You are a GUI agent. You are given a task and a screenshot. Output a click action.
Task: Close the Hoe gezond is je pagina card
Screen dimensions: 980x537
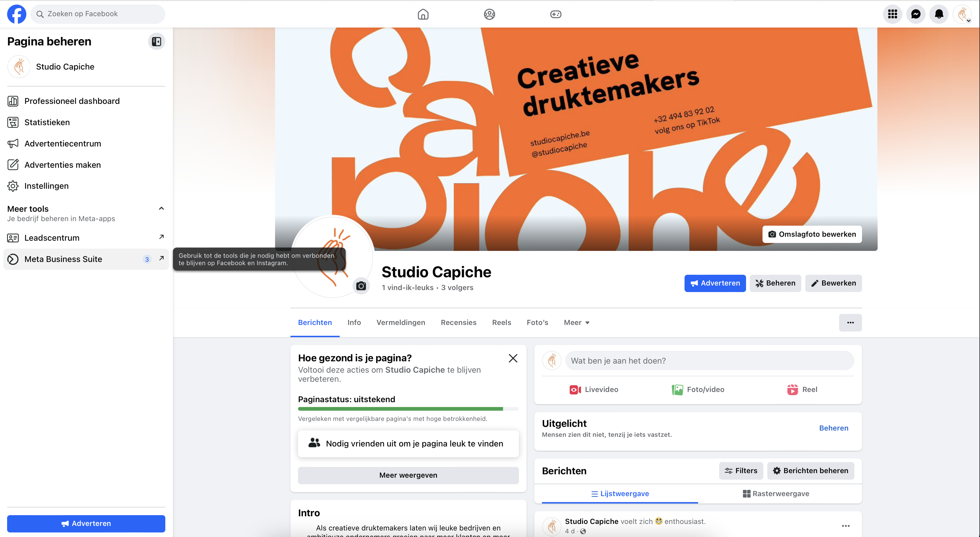click(x=513, y=358)
